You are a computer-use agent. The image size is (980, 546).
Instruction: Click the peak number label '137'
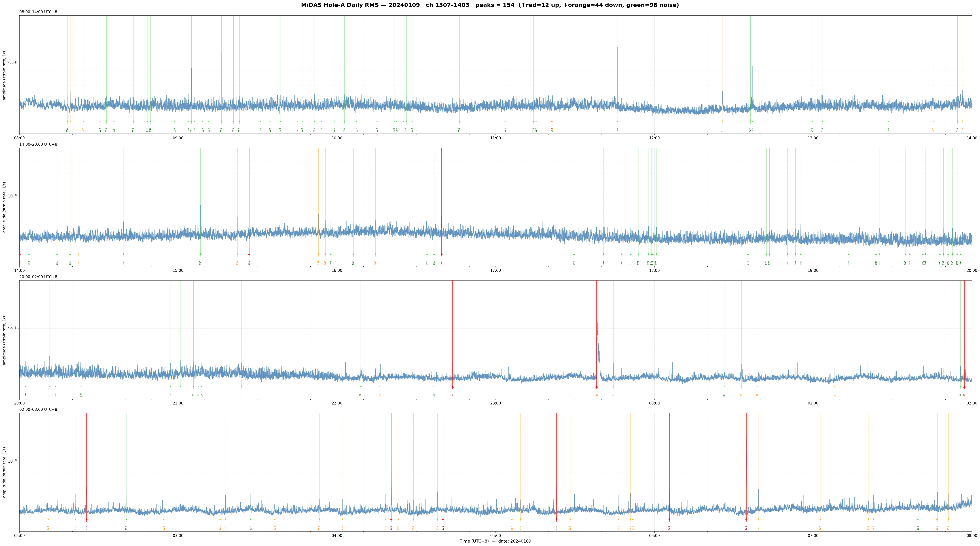pos(512,528)
